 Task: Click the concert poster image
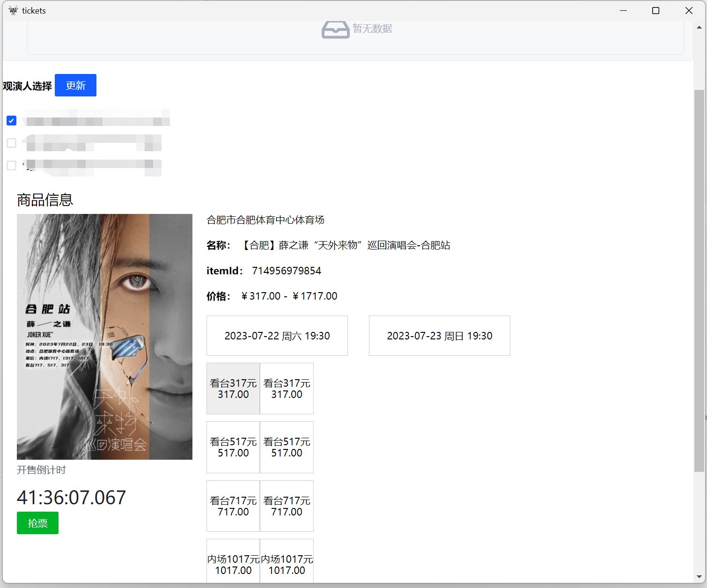(x=104, y=337)
